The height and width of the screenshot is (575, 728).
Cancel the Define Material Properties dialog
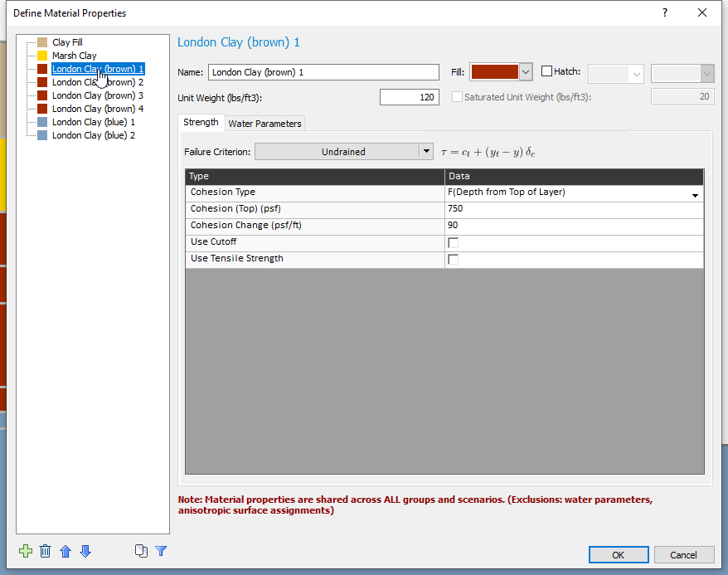(684, 554)
